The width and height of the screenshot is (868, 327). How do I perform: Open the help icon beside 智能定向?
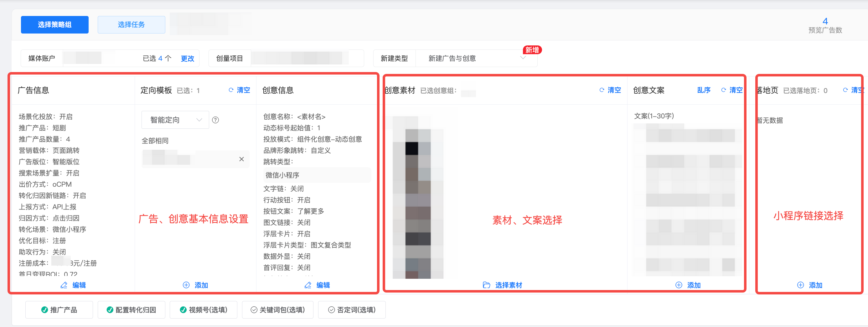[x=215, y=120]
